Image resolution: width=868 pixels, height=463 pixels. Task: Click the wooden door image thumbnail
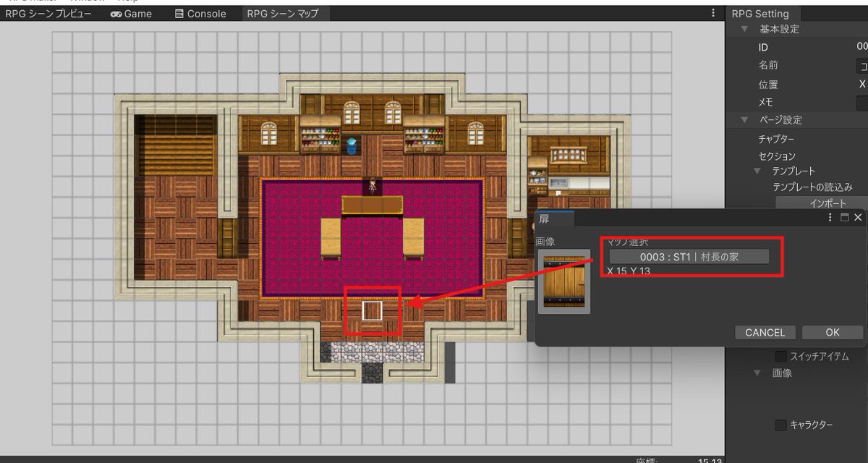[563, 281]
